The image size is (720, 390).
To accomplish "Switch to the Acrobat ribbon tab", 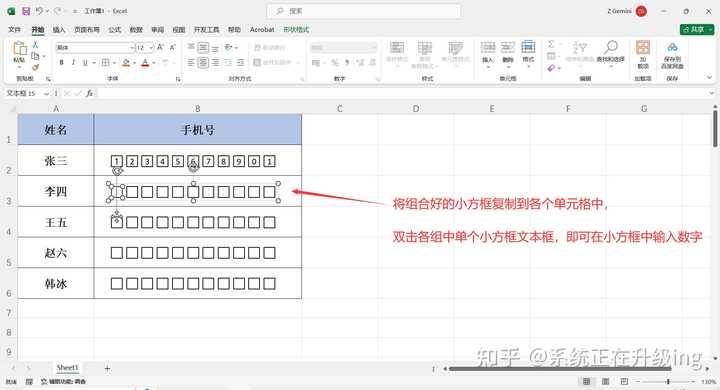I will (x=262, y=29).
